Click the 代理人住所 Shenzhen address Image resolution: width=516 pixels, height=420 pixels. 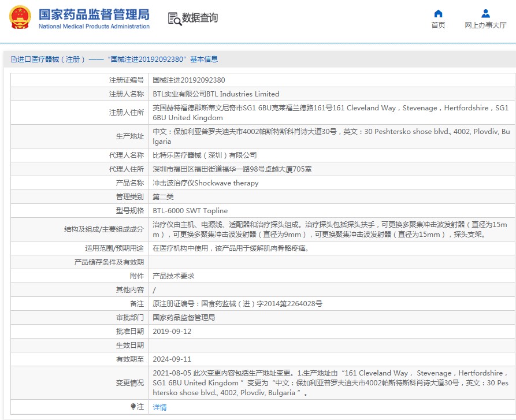pyautogui.click(x=232, y=169)
